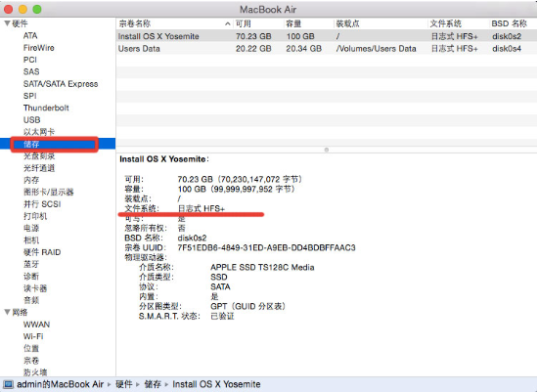
Task: Select the Users Data volume row
Action: pyautogui.click(x=327, y=48)
